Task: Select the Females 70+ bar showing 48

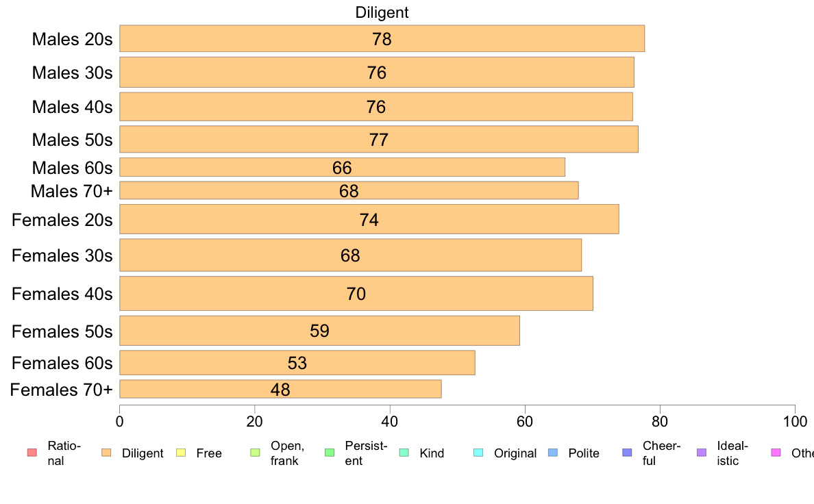Action: [280, 389]
